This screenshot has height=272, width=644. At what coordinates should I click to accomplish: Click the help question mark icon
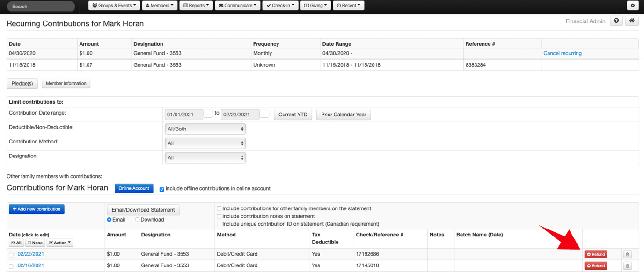click(616, 21)
